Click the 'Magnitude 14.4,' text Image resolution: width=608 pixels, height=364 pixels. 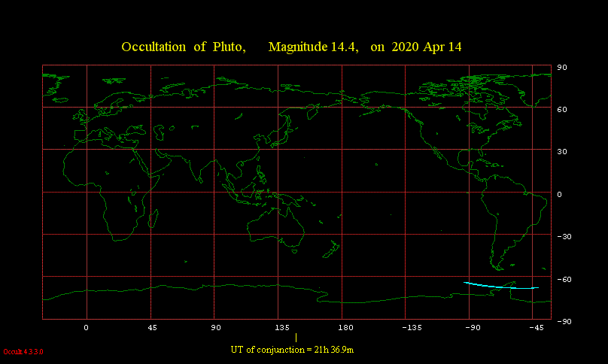pos(313,47)
